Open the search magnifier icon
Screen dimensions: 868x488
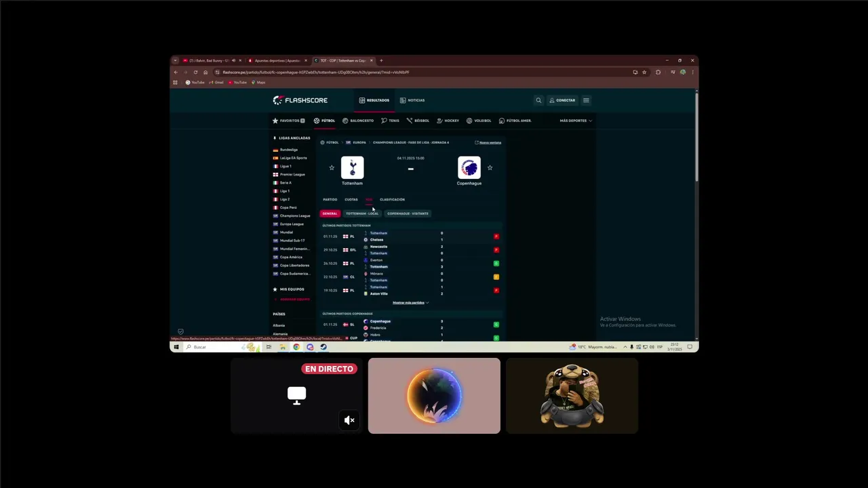[x=538, y=100]
